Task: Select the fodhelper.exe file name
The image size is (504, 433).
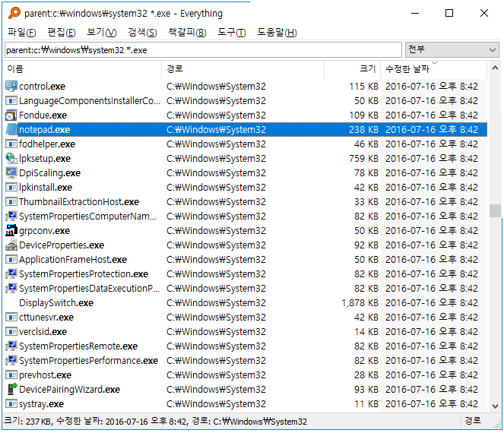Action: tap(47, 144)
